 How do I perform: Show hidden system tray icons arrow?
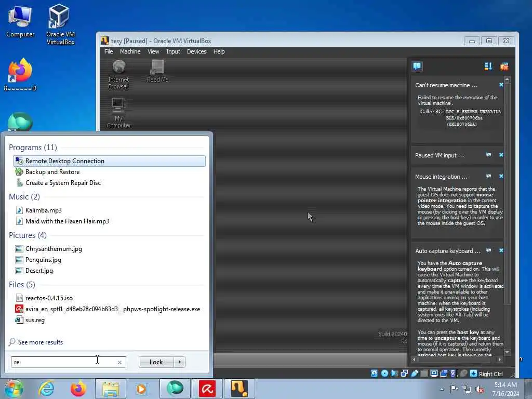tap(442, 389)
